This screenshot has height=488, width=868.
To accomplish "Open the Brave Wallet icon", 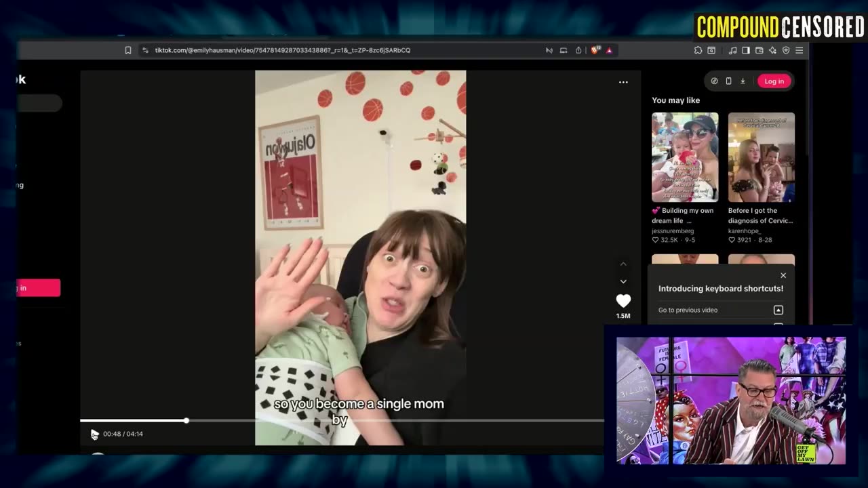I will [x=759, y=50].
